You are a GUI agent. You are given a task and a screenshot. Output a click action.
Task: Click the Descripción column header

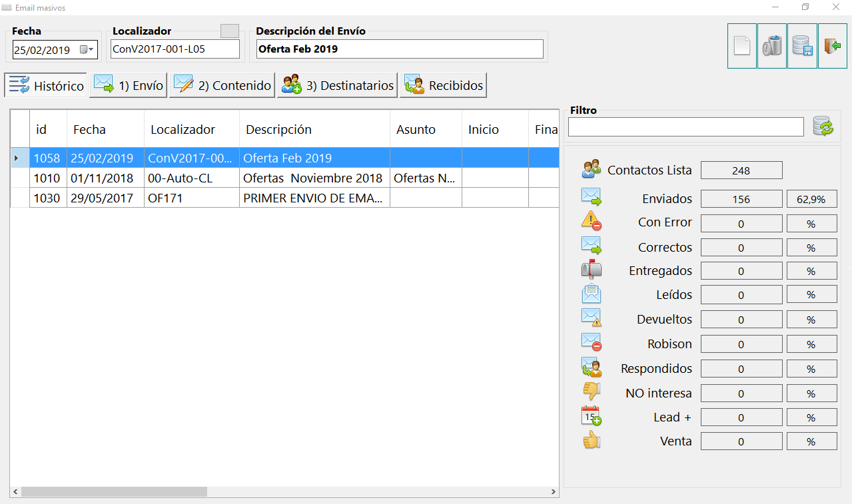tap(314, 129)
